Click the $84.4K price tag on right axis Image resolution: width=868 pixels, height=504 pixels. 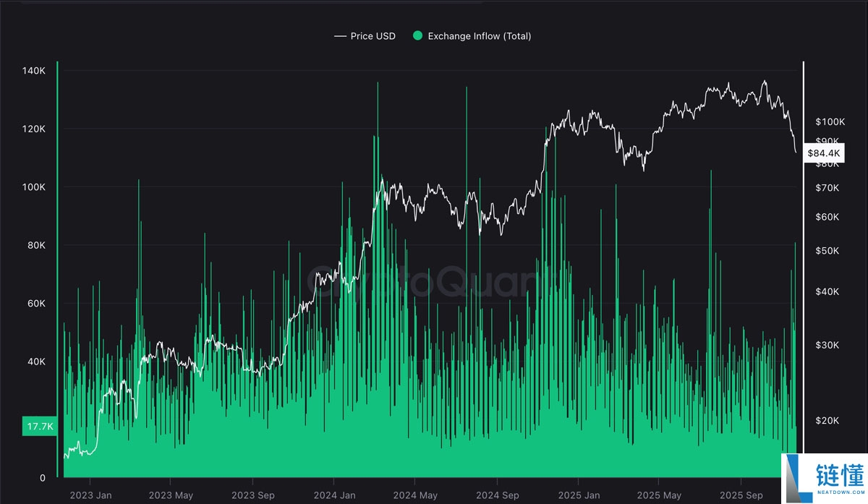click(x=825, y=153)
